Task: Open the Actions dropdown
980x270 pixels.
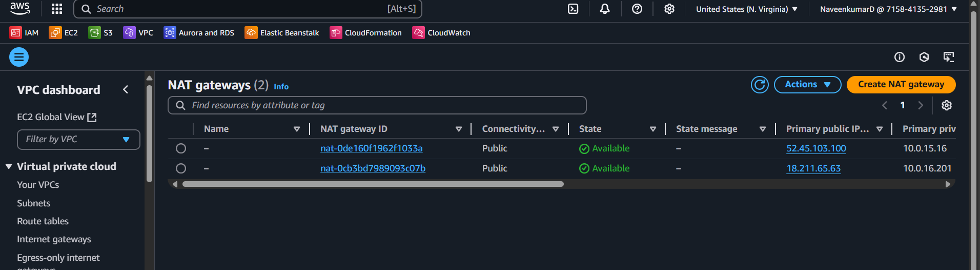Action: point(807,85)
